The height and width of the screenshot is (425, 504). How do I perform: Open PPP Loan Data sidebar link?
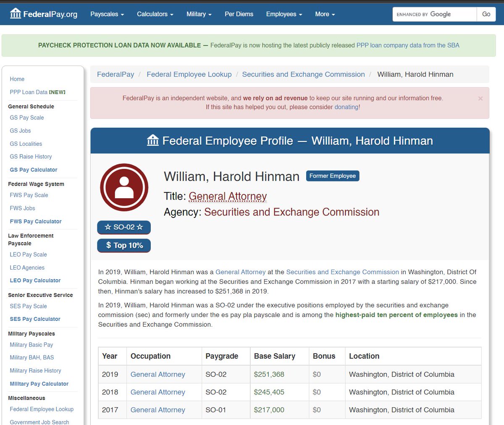click(x=37, y=92)
